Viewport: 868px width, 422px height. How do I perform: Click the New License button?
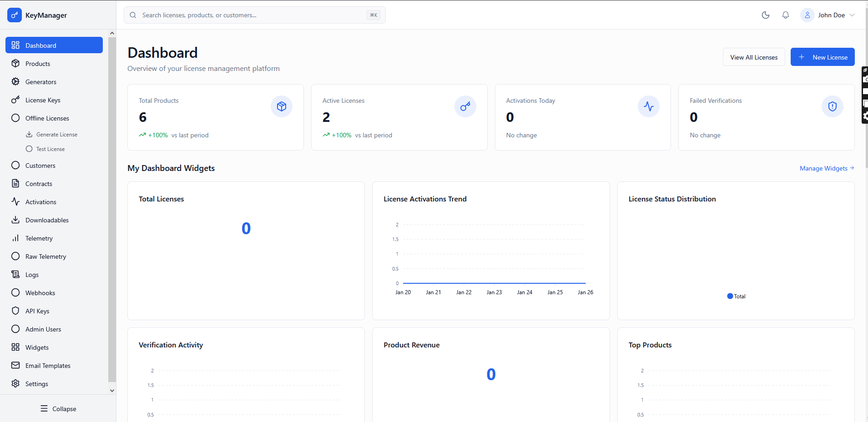[823, 57]
